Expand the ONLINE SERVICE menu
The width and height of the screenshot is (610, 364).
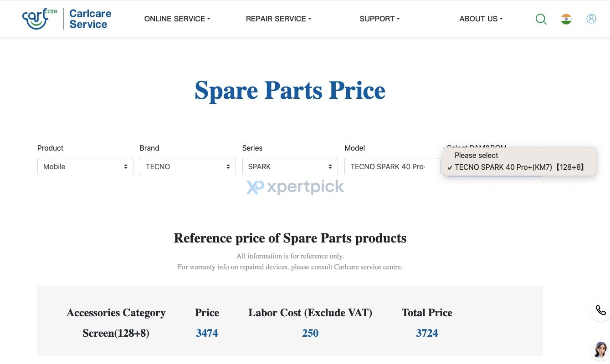[177, 19]
